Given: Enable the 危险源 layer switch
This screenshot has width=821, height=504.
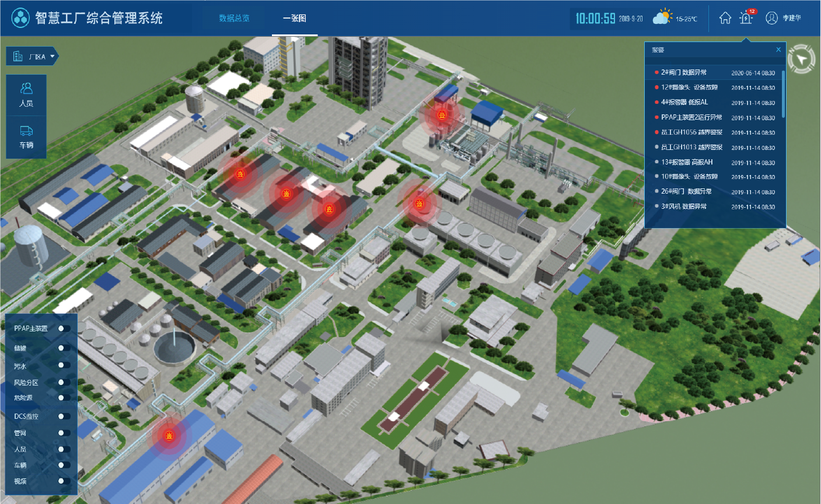Looking at the screenshot, I should [x=64, y=398].
